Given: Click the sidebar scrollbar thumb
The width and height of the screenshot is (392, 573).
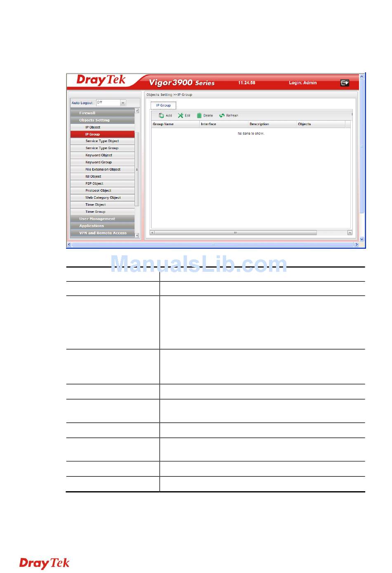Looking at the screenshot, I should 137,169.
